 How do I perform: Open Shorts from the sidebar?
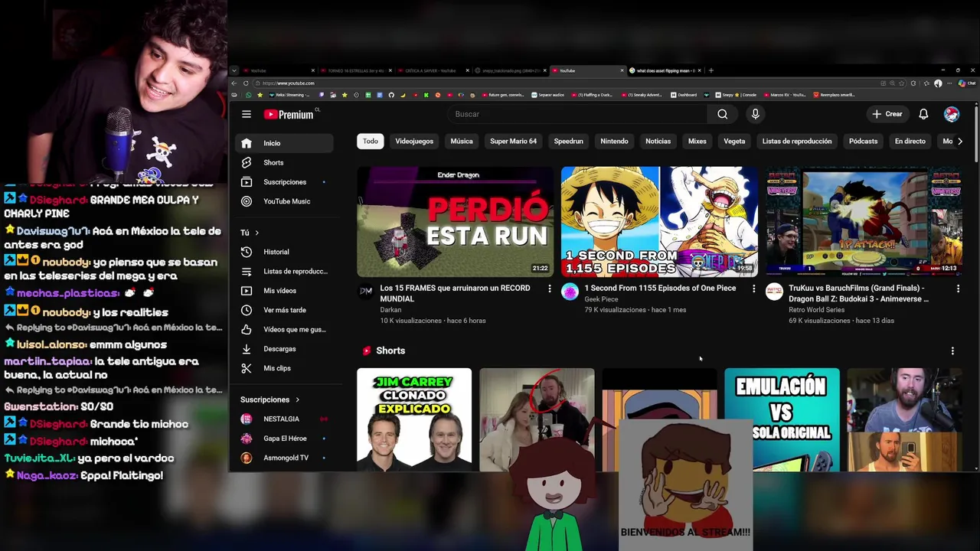(285, 162)
